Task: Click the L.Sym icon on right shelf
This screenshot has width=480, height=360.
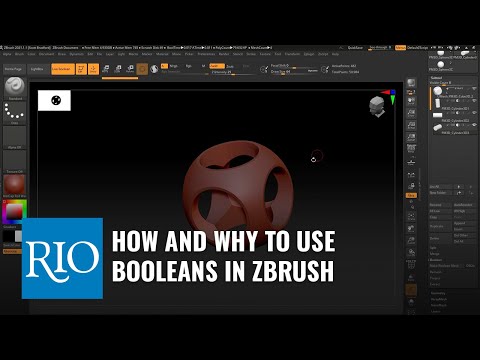Action: [411, 174]
